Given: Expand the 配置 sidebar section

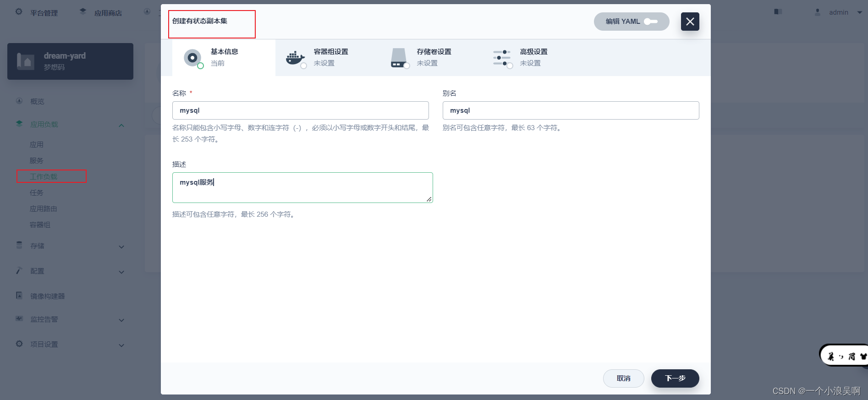Looking at the screenshot, I should (x=121, y=272).
